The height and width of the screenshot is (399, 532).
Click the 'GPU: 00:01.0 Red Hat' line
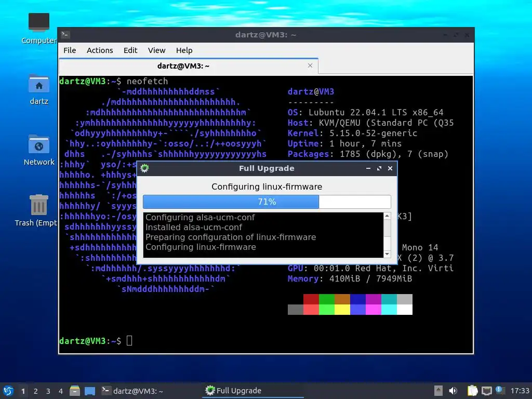[370, 268]
